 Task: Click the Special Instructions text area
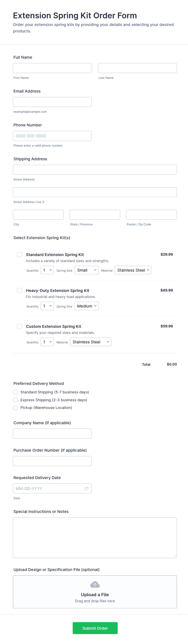point(95,537)
